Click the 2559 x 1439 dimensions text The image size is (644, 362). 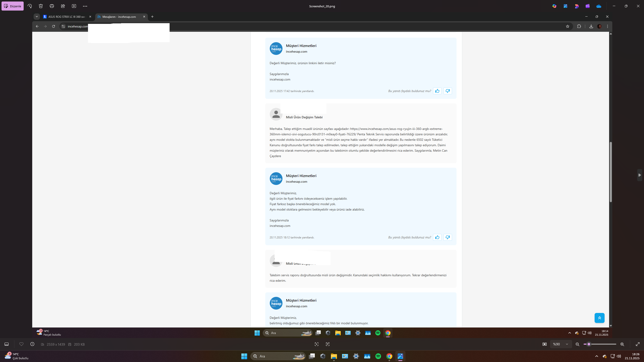click(56, 344)
